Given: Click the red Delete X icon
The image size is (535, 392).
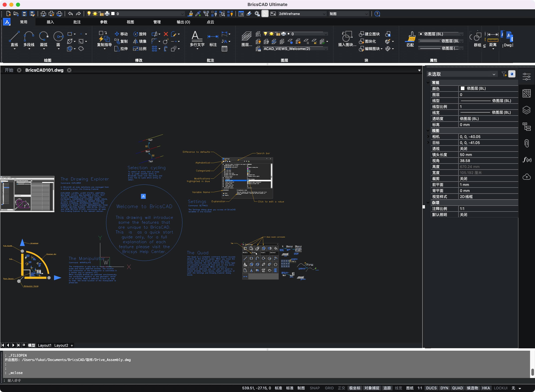Looking at the screenshot, I should [x=166, y=34].
